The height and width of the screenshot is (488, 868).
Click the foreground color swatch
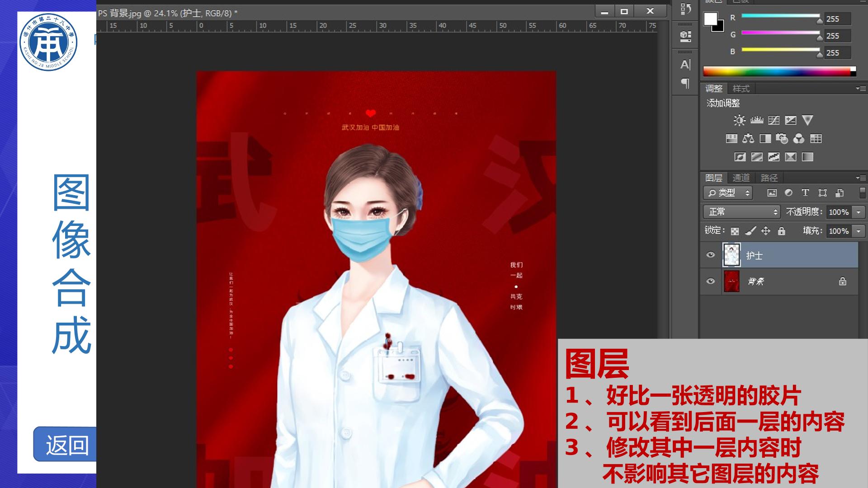[710, 19]
